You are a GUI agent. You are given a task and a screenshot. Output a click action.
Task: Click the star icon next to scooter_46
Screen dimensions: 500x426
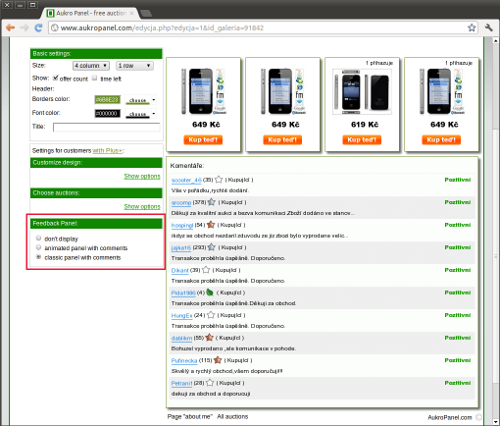click(x=218, y=180)
